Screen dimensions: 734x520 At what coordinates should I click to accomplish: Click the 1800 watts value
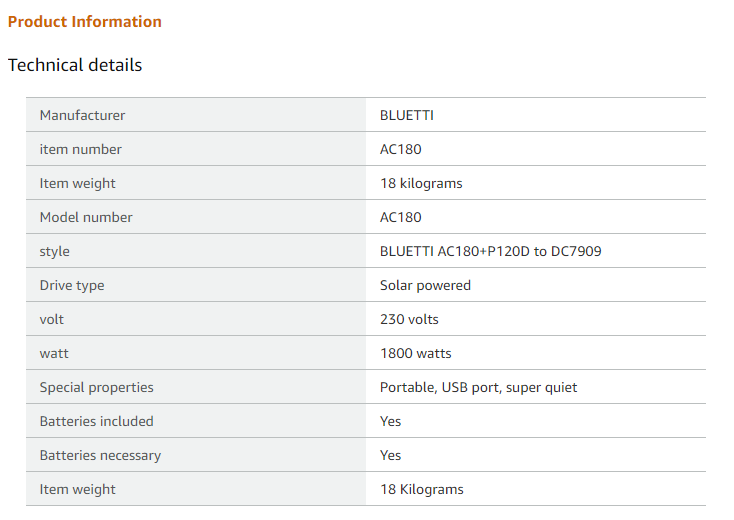click(x=416, y=353)
